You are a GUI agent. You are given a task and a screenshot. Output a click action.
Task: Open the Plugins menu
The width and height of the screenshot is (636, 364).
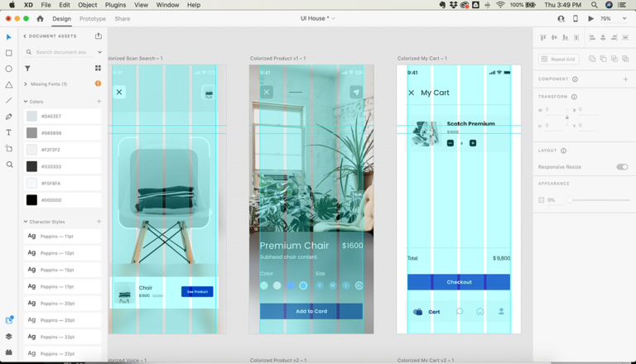115,5
